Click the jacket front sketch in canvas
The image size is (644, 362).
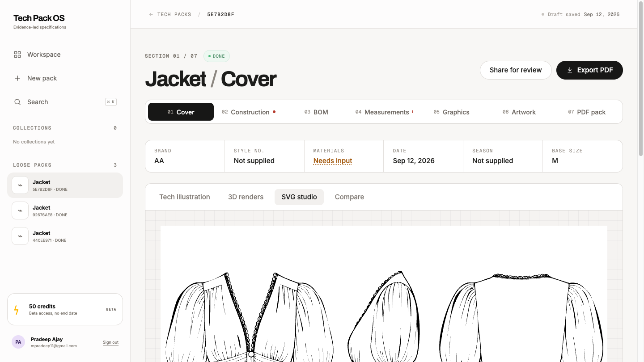(x=250, y=316)
